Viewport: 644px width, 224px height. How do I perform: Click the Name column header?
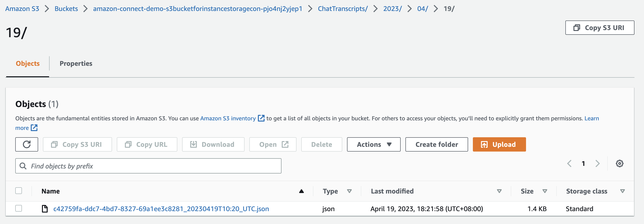(x=51, y=191)
